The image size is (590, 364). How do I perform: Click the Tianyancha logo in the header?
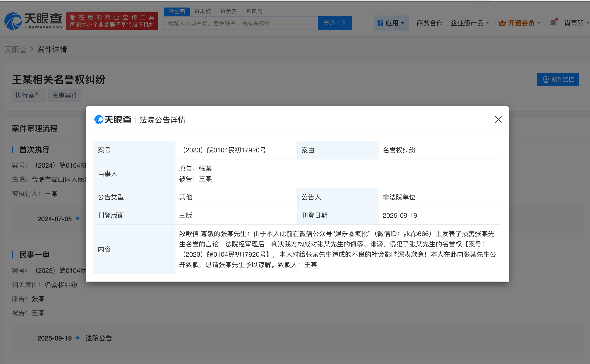(x=33, y=21)
